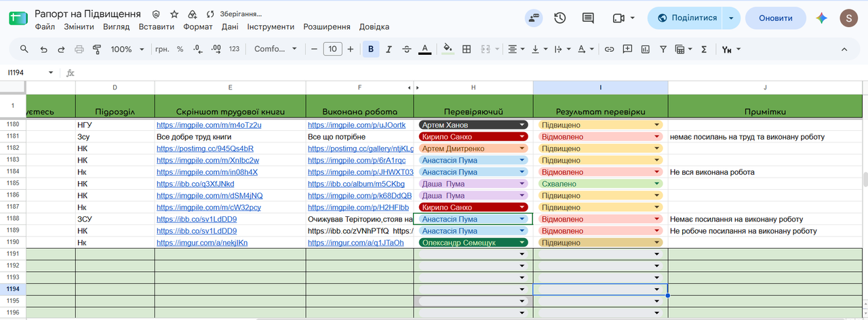Show all comments panel
The height and width of the screenshot is (320, 868).
pyautogui.click(x=588, y=18)
